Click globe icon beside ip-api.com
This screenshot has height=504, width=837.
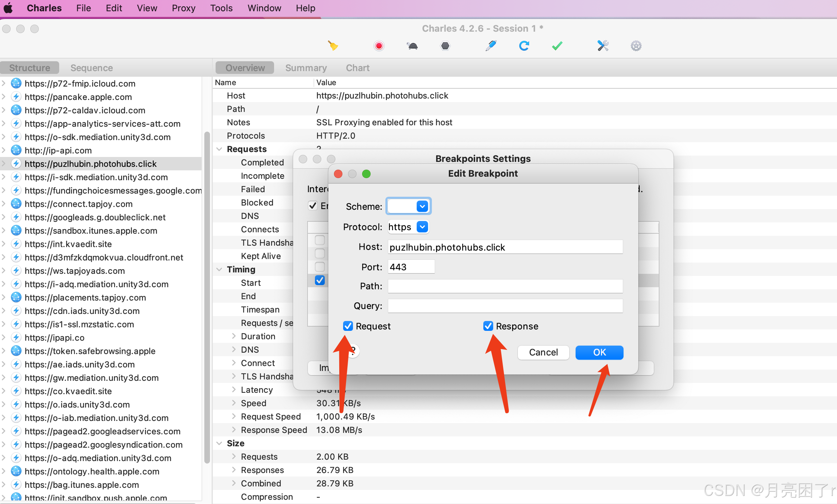pyautogui.click(x=16, y=150)
